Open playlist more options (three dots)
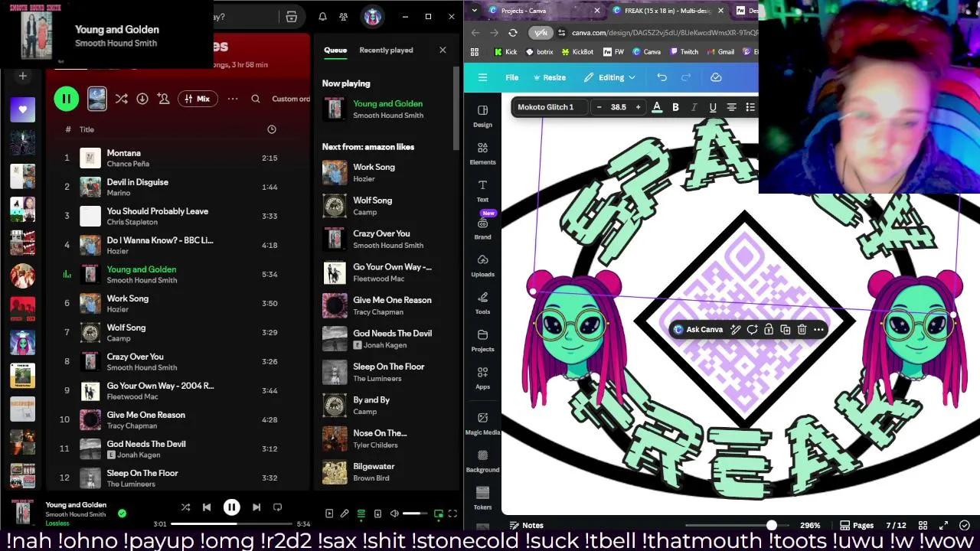 point(233,99)
